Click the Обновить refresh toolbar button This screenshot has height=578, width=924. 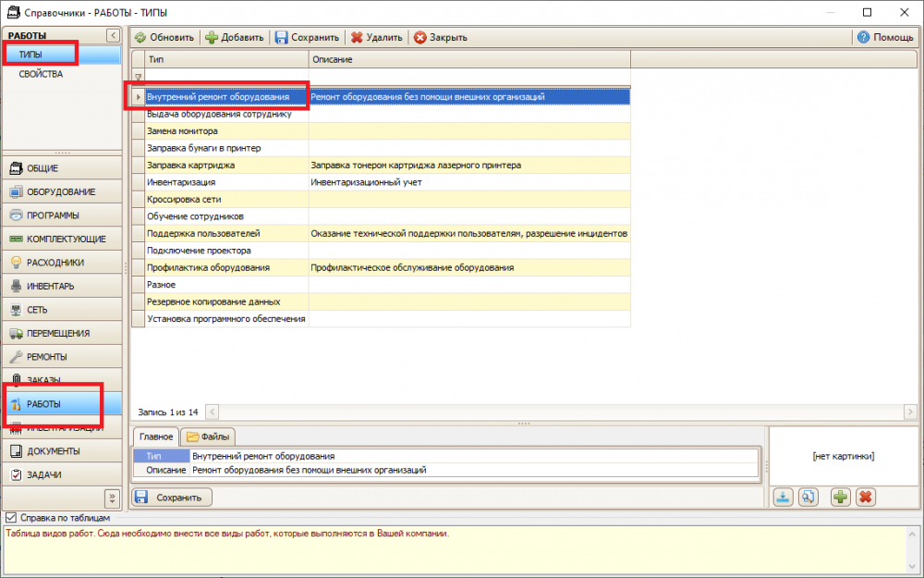164,37
